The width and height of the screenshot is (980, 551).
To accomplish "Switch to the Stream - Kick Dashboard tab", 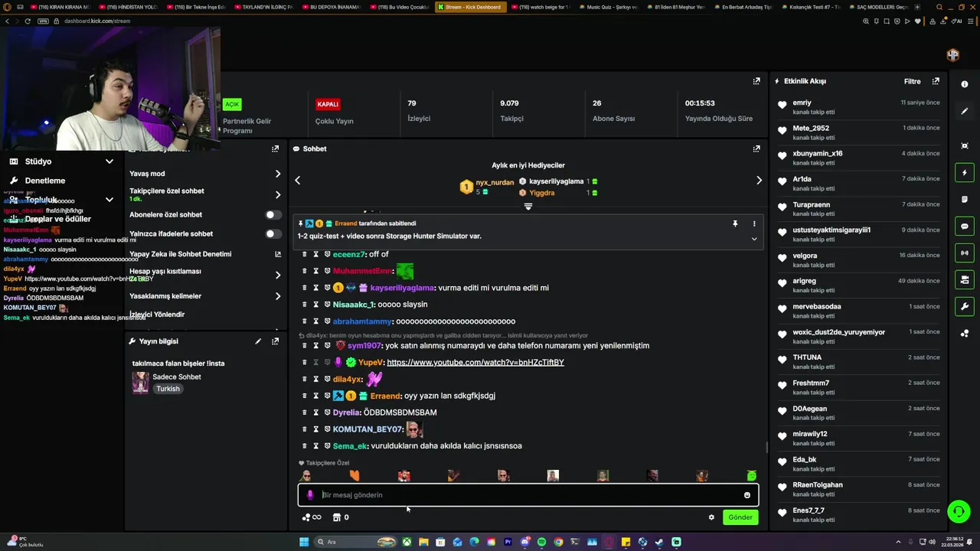I will tap(469, 7).
